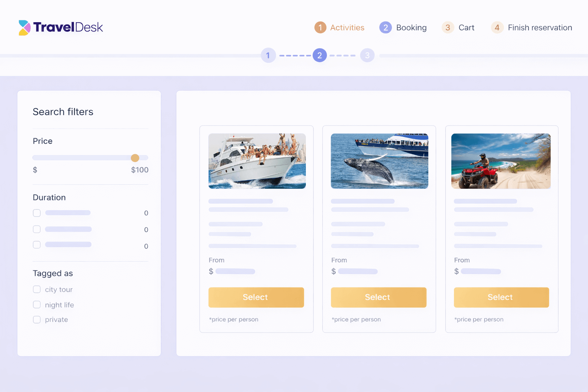
Task: Click the TravelDesk logo icon
Action: [x=24, y=28]
